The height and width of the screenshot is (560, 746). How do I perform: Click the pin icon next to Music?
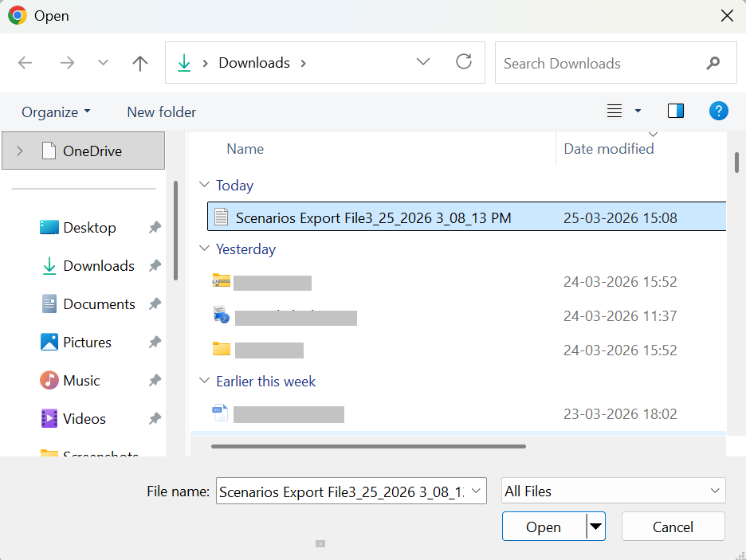[x=155, y=381]
